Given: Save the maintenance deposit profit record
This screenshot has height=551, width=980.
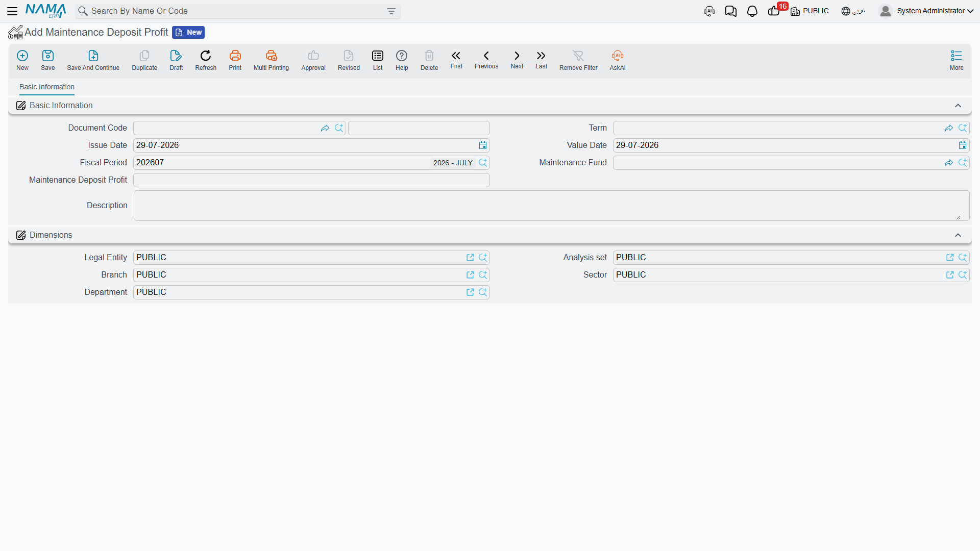Looking at the screenshot, I should click(48, 60).
